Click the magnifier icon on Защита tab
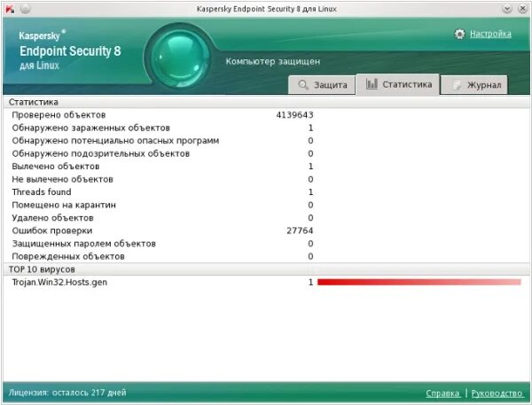The width and height of the screenshot is (532, 405). point(302,84)
